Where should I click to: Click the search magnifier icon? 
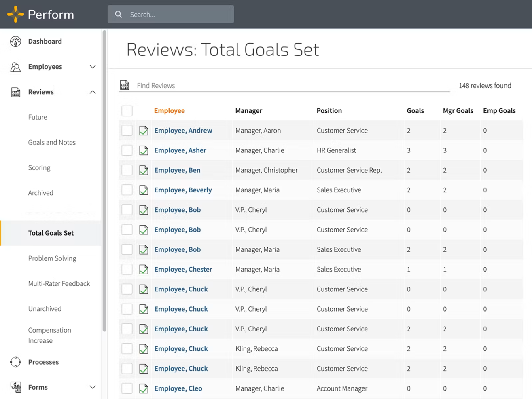[x=119, y=15]
